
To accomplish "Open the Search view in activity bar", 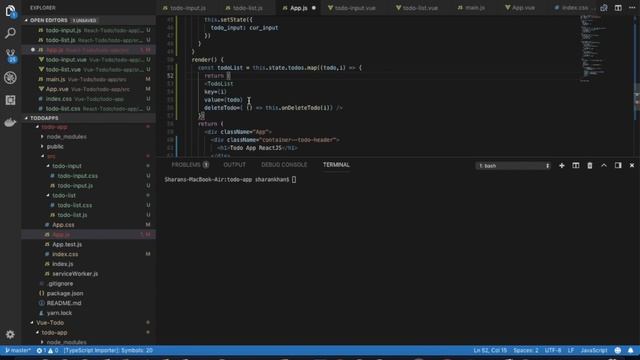I will tap(10, 33).
